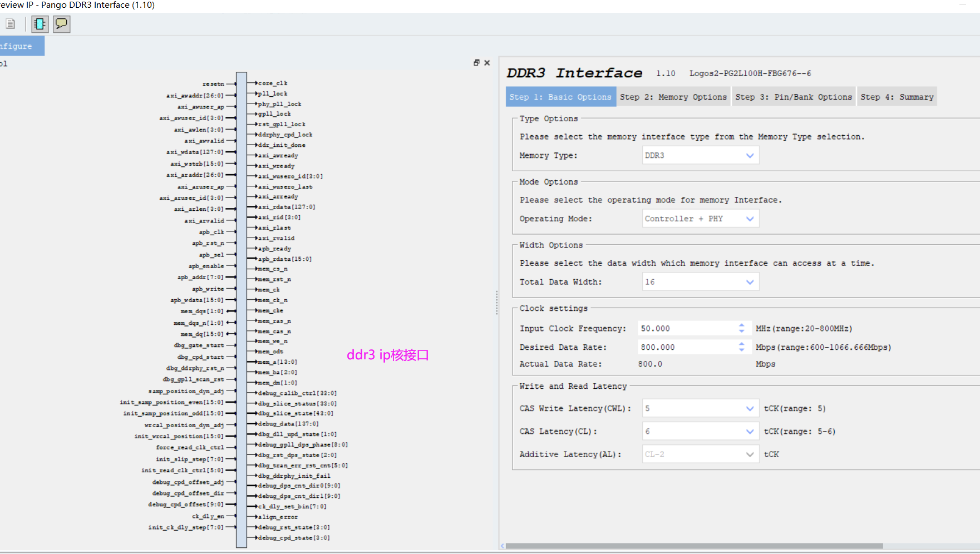Click the apb_clk port label

coord(211,232)
